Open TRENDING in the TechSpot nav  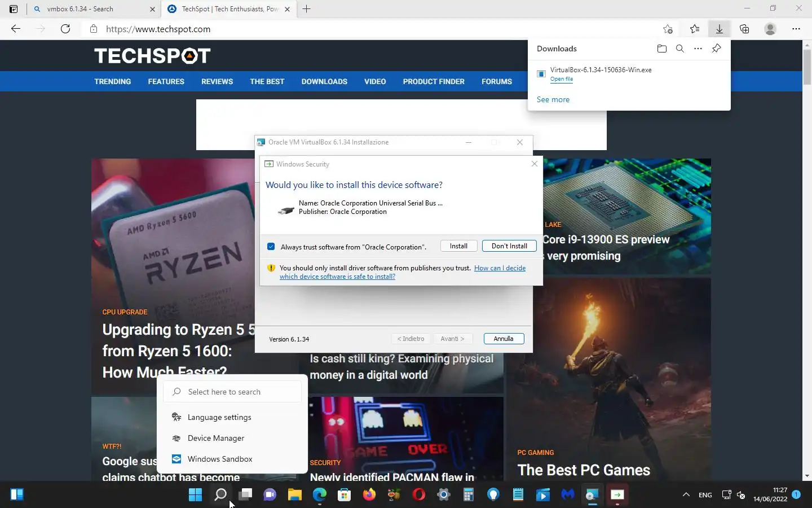coord(113,81)
